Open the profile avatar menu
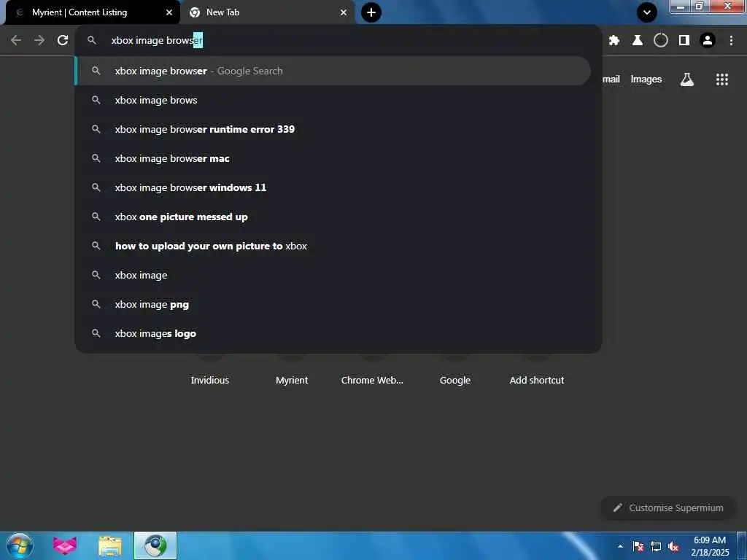Screen dimensions: 747x560 point(708,41)
